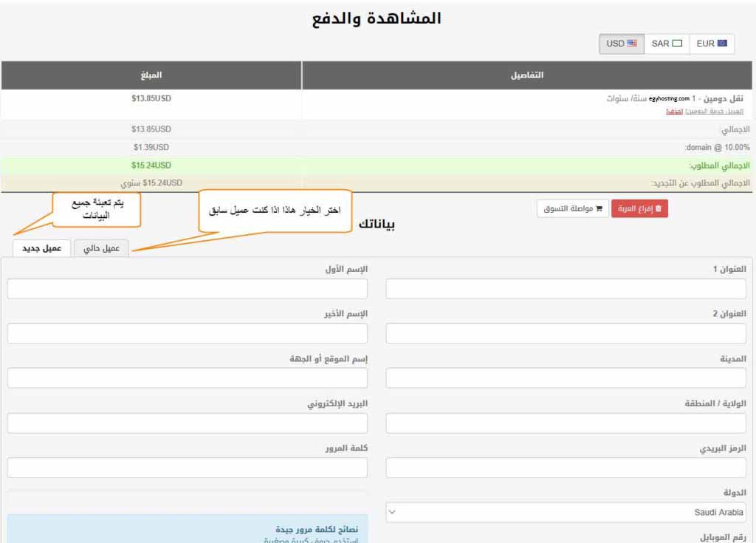Image resolution: width=756 pixels, height=543 pixels.
Task: Select the عميل جديد (new customer) tab
Action: (41, 248)
